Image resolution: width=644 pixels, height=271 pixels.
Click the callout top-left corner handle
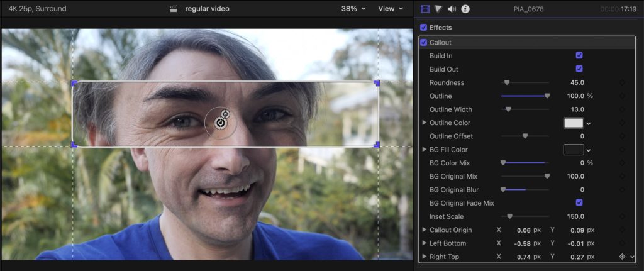click(x=74, y=84)
